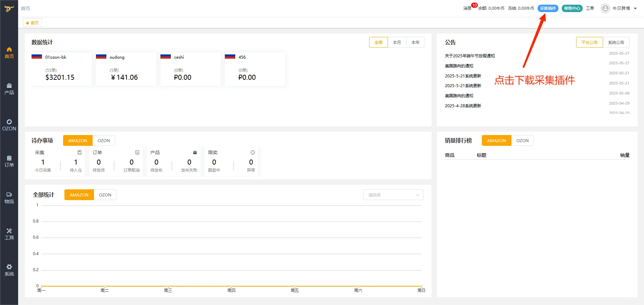The image size is (644, 305).
Task: Click the Russian flag beside ceshi
Action: (165, 56)
